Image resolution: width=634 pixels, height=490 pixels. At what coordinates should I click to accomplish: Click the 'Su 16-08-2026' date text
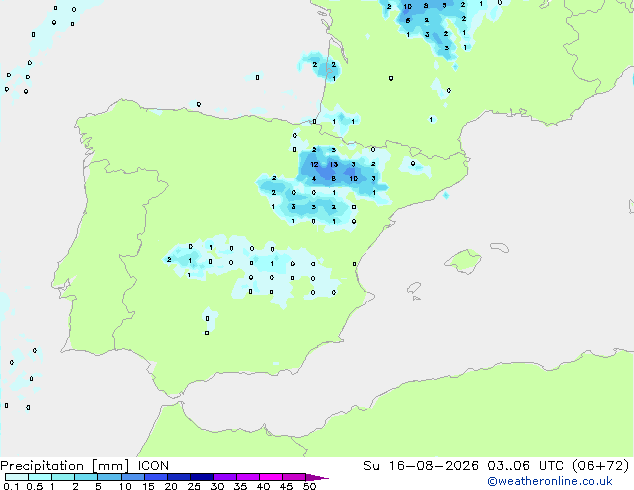pyautogui.click(x=421, y=466)
